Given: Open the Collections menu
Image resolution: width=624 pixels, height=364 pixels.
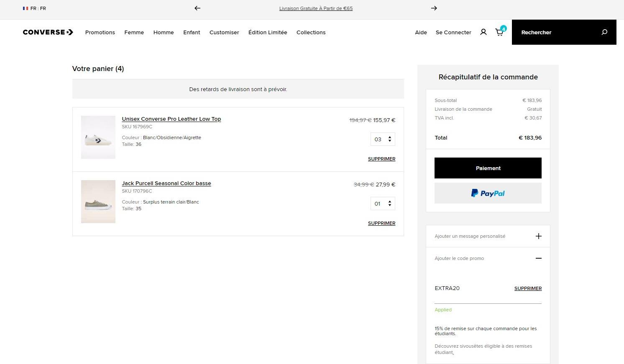Looking at the screenshot, I should tap(311, 32).
